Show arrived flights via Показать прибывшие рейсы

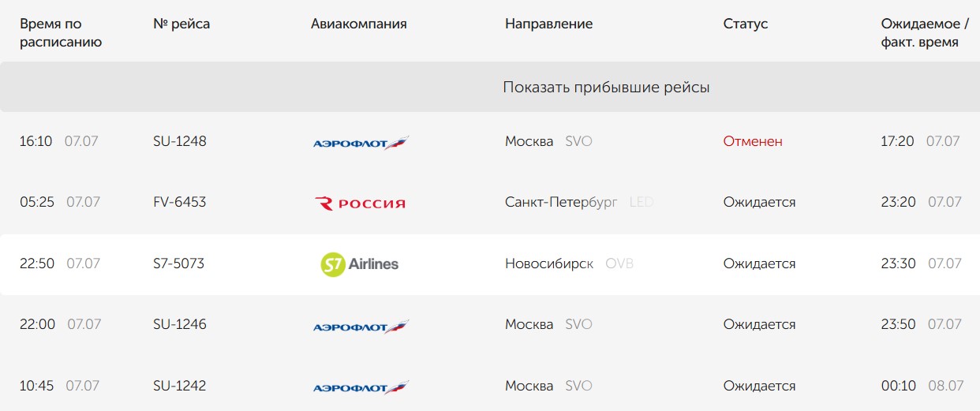(x=606, y=88)
